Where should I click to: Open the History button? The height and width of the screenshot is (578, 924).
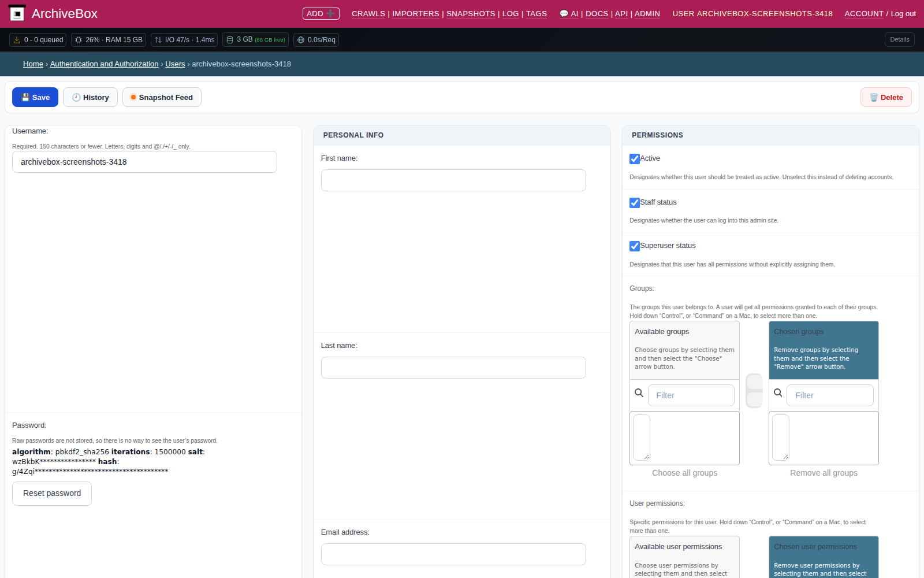(x=90, y=97)
